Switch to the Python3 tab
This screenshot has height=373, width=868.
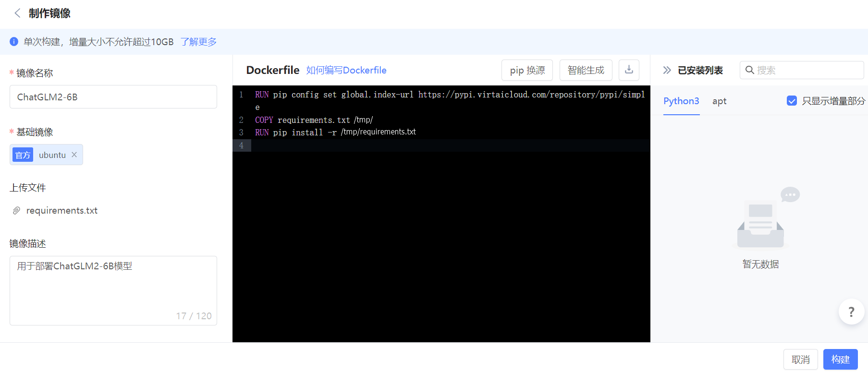tap(681, 101)
